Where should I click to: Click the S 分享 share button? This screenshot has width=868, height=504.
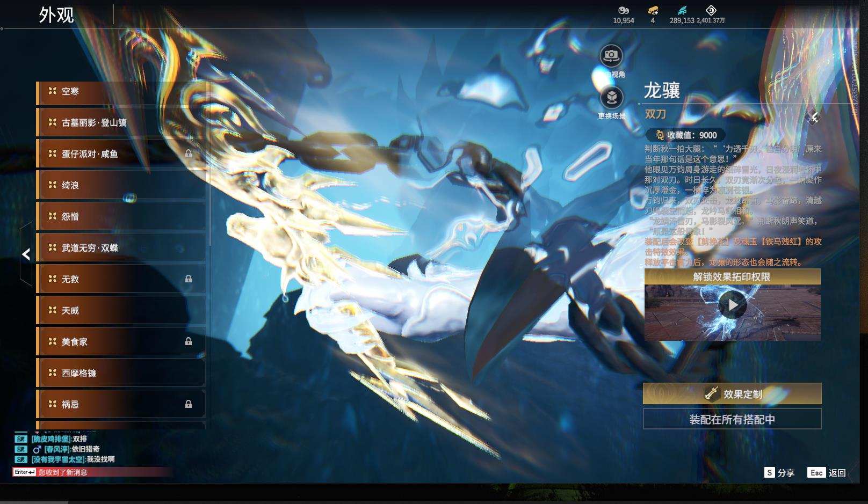tap(779, 473)
